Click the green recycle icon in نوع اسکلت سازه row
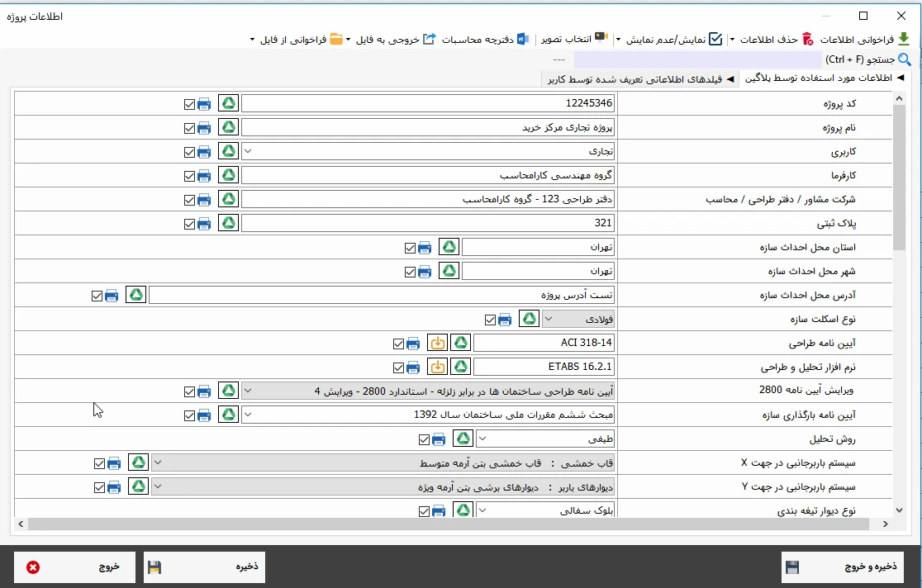 (530, 319)
